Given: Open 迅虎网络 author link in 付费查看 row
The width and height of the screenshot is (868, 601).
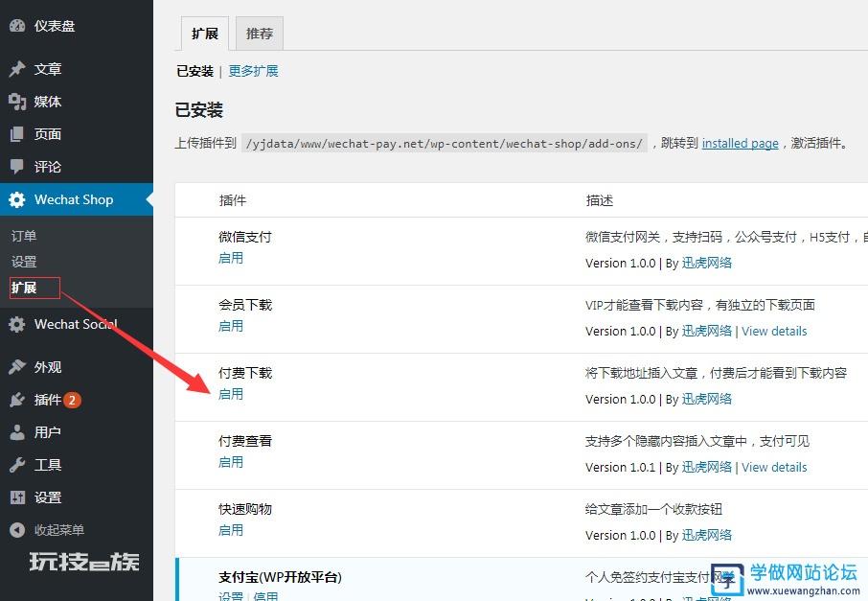Looking at the screenshot, I should (x=707, y=467).
